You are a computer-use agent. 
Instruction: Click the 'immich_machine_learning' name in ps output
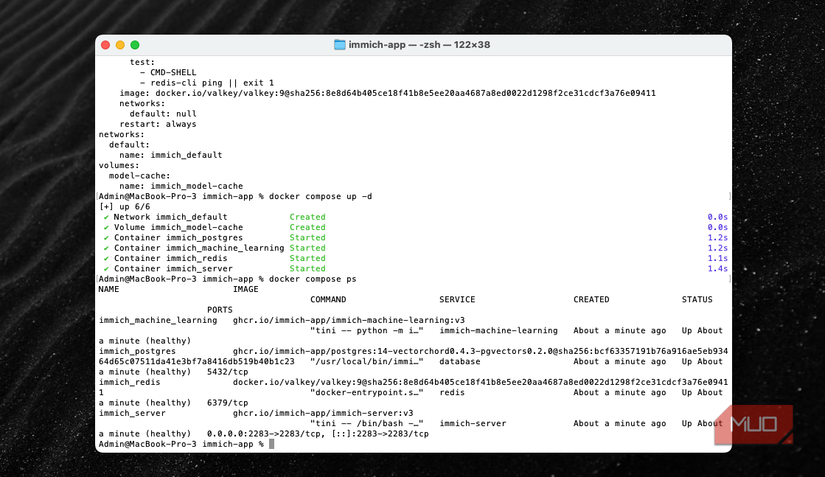click(158, 320)
